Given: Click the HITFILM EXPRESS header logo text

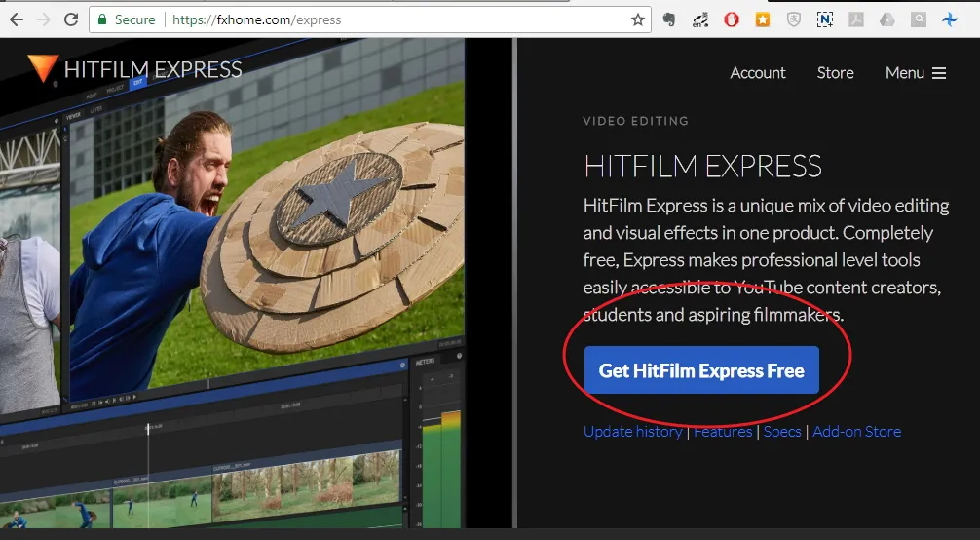Looking at the screenshot, I should (x=153, y=69).
